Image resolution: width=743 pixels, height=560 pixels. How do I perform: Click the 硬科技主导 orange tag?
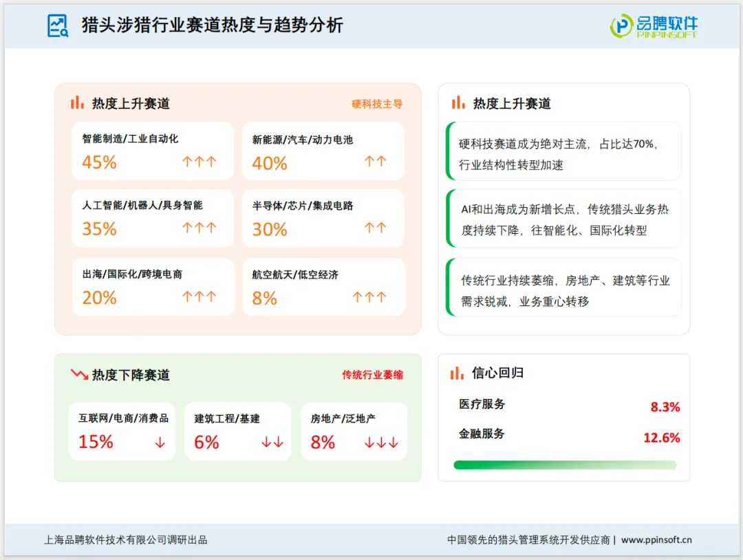point(377,104)
